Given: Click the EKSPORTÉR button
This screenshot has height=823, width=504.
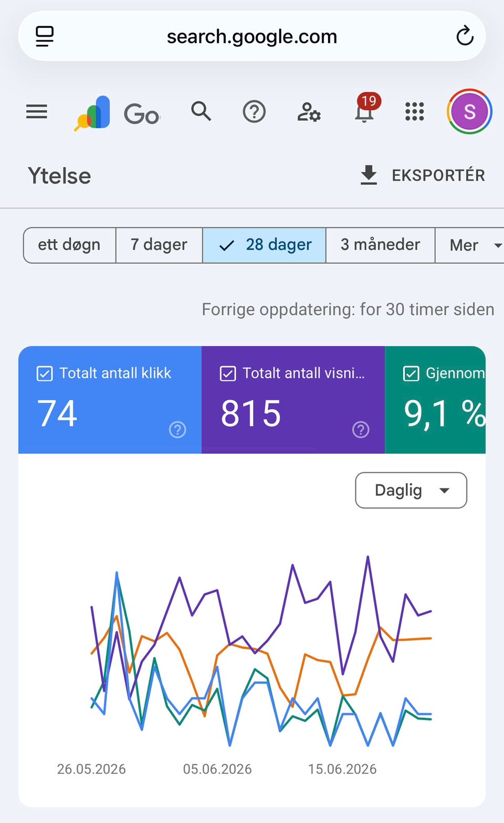Looking at the screenshot, I should 423,175.
